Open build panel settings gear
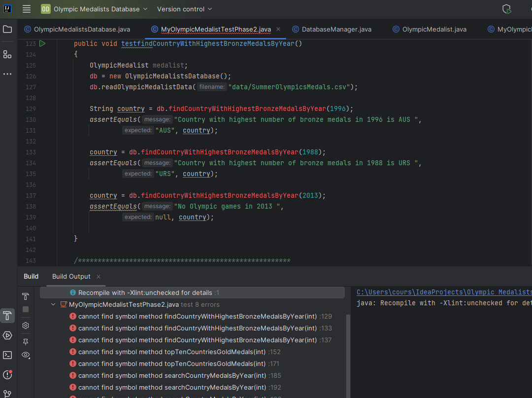The height and width of the screenshot is (398, 532). point(26,326)
